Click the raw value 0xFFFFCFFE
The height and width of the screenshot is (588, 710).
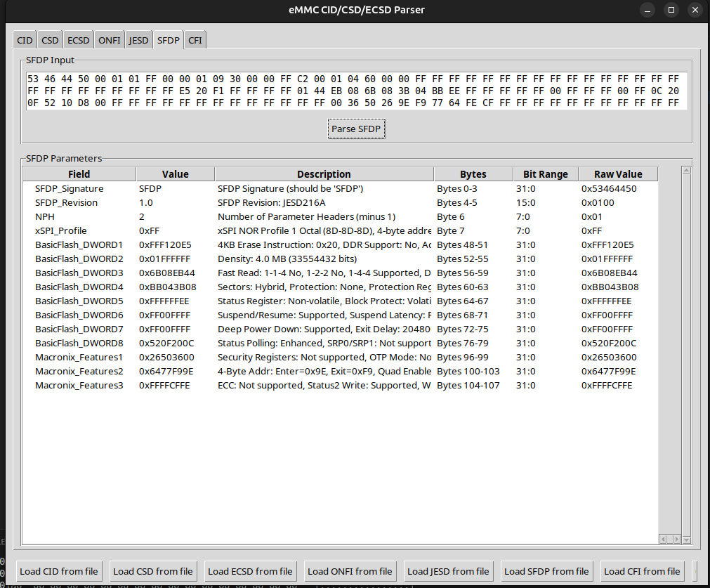click(x=607, y=385)
